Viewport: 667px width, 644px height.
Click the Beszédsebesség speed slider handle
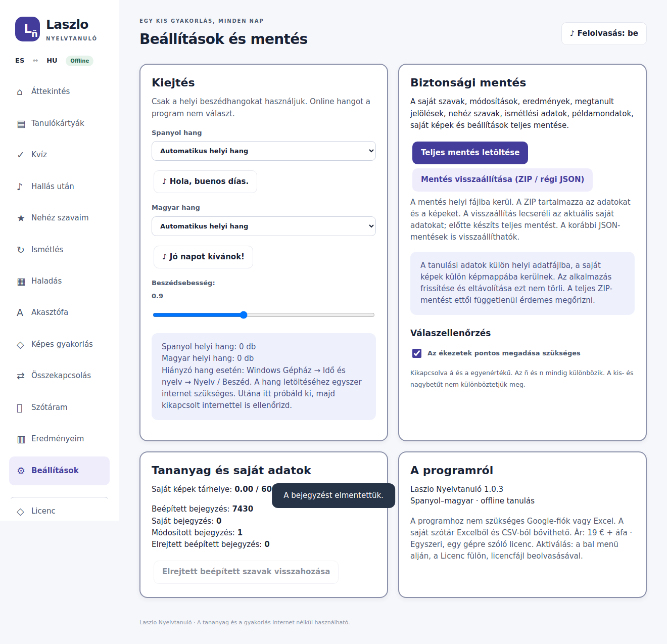[x=244, y=315]
